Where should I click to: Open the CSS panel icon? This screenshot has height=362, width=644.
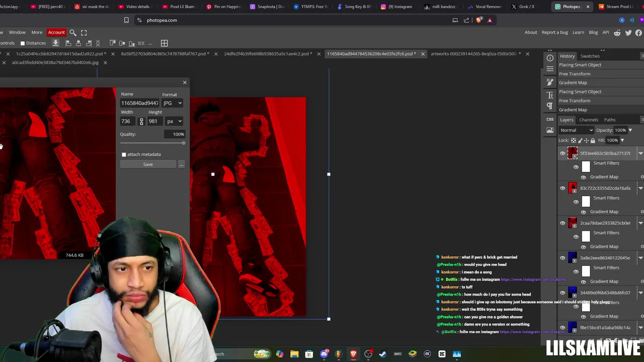[550, 119]
